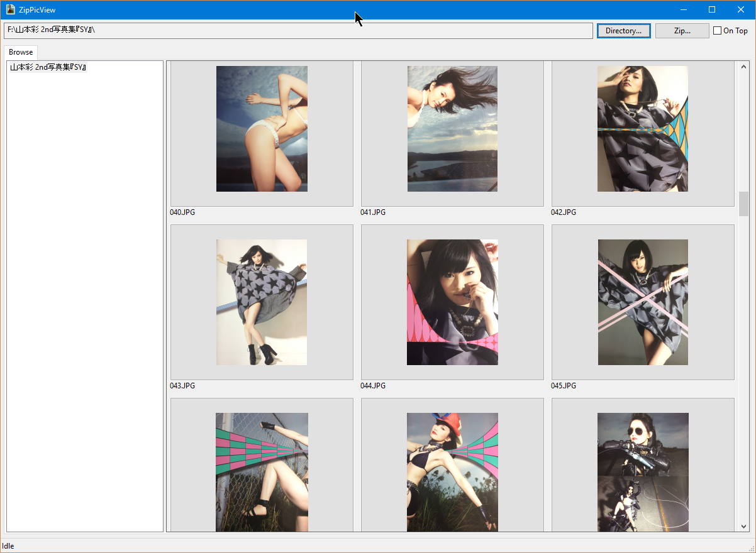Click the folder path input field

[x=298, y=31]
